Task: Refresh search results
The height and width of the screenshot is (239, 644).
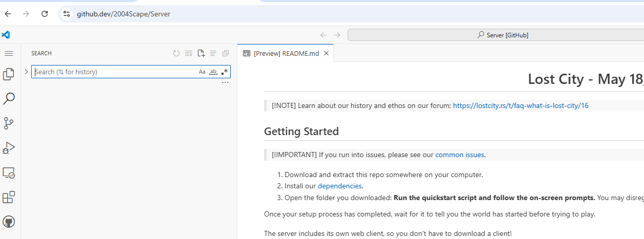Action: click(x=176, y=53)
